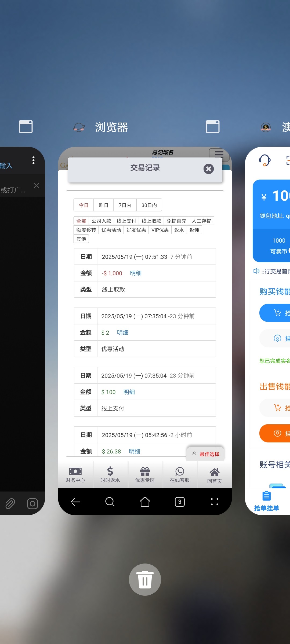Close the 交易记录 dialog with X icon
Screen dimensions: 290x644
pos(208,169)
